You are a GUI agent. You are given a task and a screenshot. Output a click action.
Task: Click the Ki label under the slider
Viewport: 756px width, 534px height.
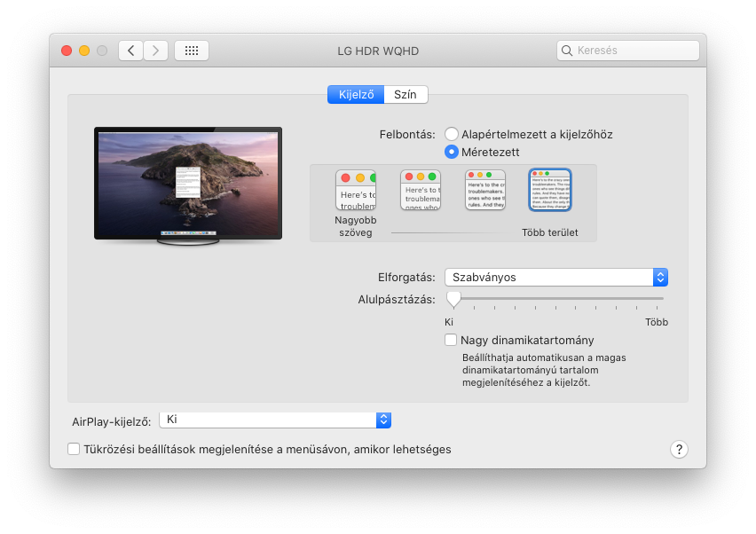[449, 322]
